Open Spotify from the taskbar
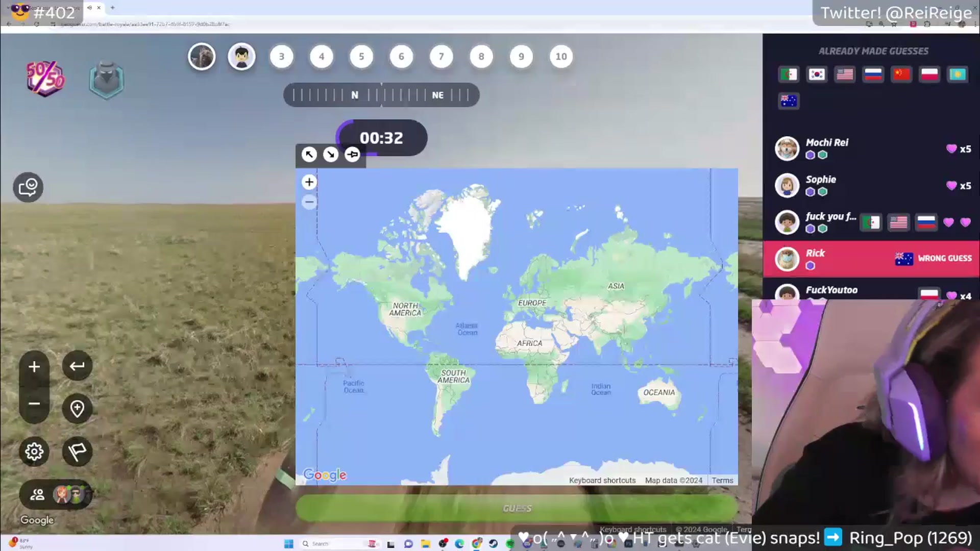This screenshot has width=980, height=551. click(510, 544)
